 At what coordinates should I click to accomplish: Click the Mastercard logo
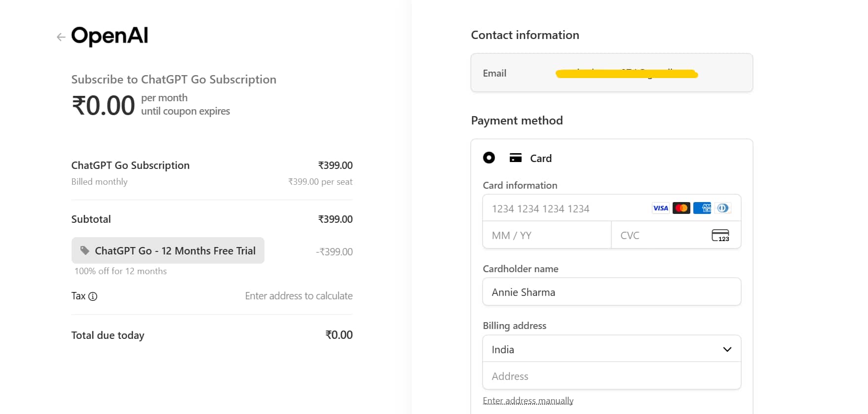pyautogui.click(x=681, y=208)
